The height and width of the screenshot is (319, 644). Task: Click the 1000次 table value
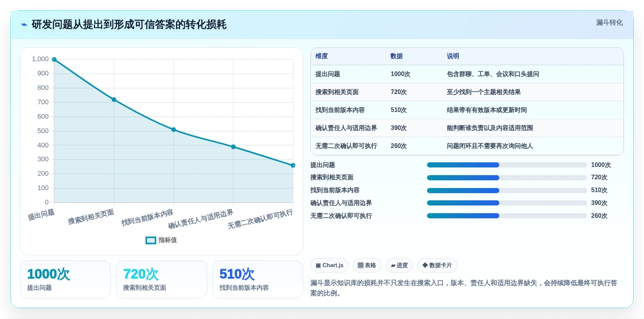click(400, 74)
